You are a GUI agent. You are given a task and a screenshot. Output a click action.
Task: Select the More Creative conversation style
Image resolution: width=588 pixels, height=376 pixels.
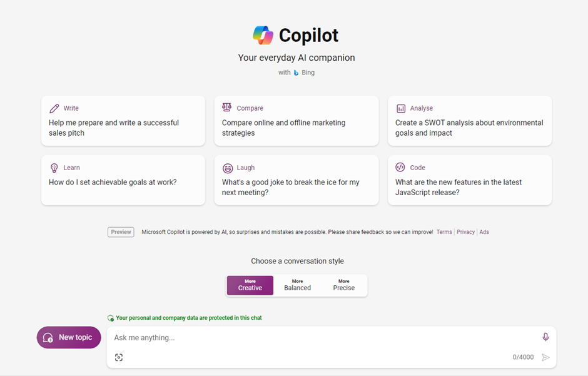[250, 285]
